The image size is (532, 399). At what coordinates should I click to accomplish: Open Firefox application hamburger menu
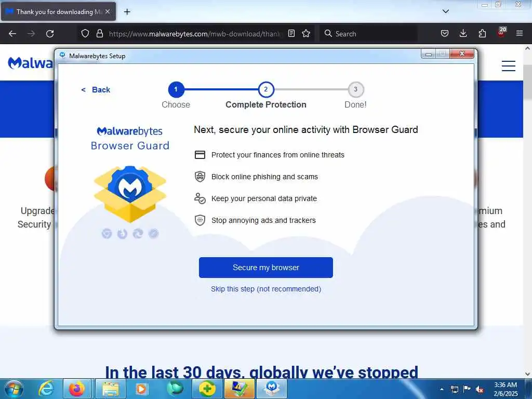520,34
